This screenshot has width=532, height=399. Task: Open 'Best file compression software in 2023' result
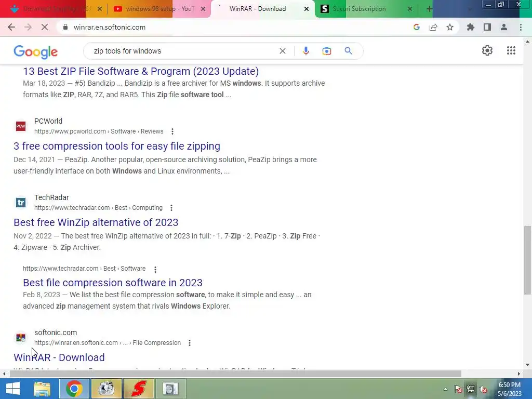(113, 283)
